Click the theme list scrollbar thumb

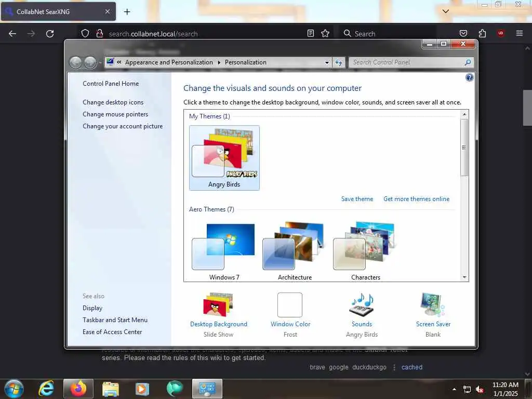(x=464, y=147)
